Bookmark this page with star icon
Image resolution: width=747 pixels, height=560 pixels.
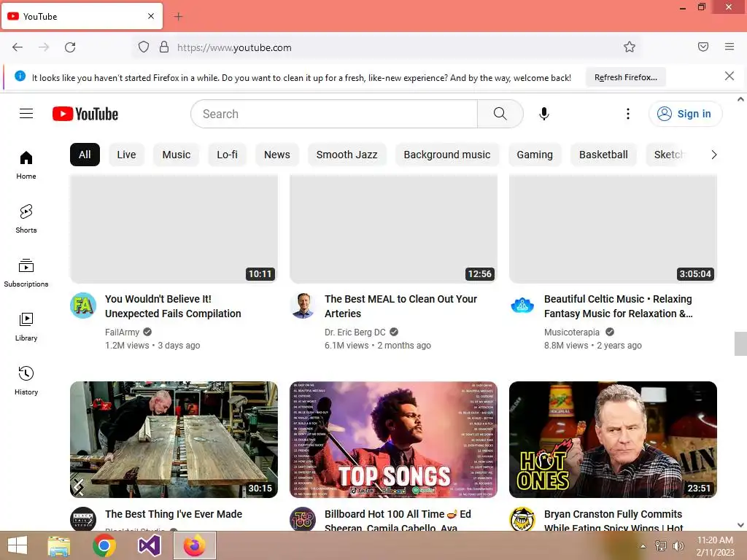click(x=630, y=47)
